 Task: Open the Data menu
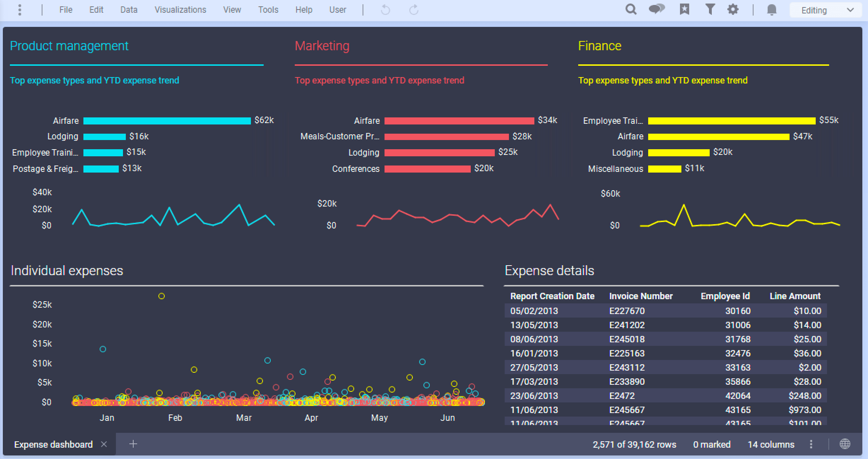coord(128,10)
